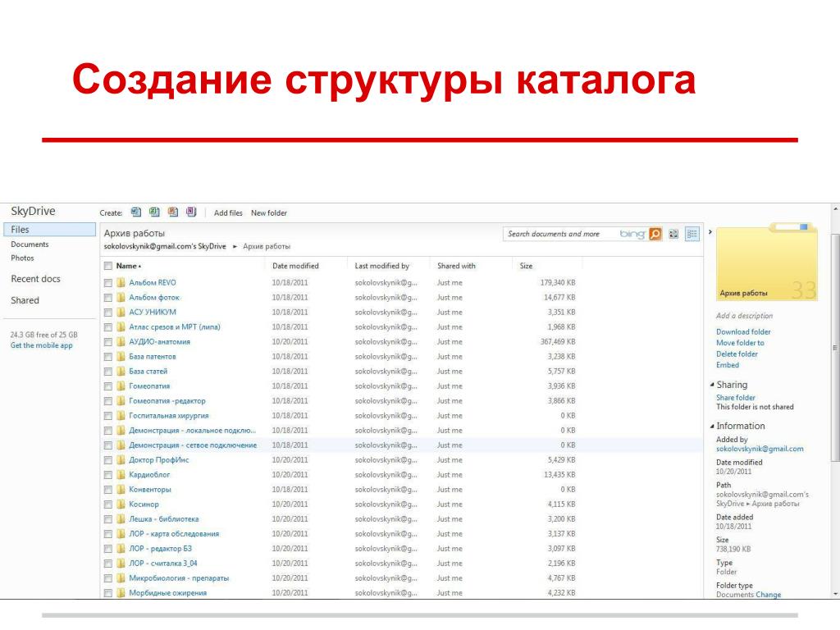Open Recent docs in the sidebar

(x=35, y=279)
